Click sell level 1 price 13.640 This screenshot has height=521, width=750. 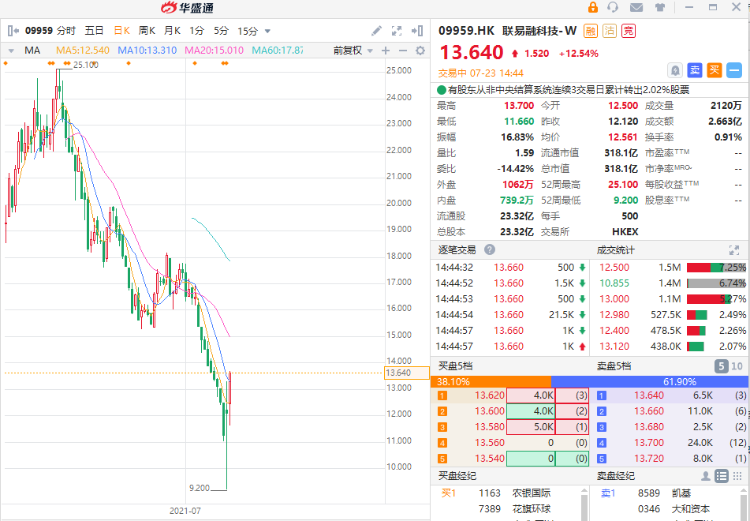[x=649, y=395]
